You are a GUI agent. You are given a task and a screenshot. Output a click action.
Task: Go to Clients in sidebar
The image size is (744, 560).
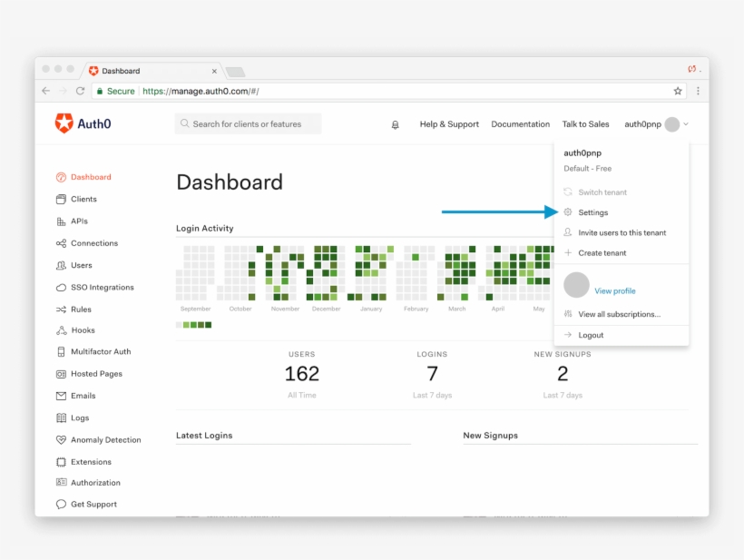point(83,199)
